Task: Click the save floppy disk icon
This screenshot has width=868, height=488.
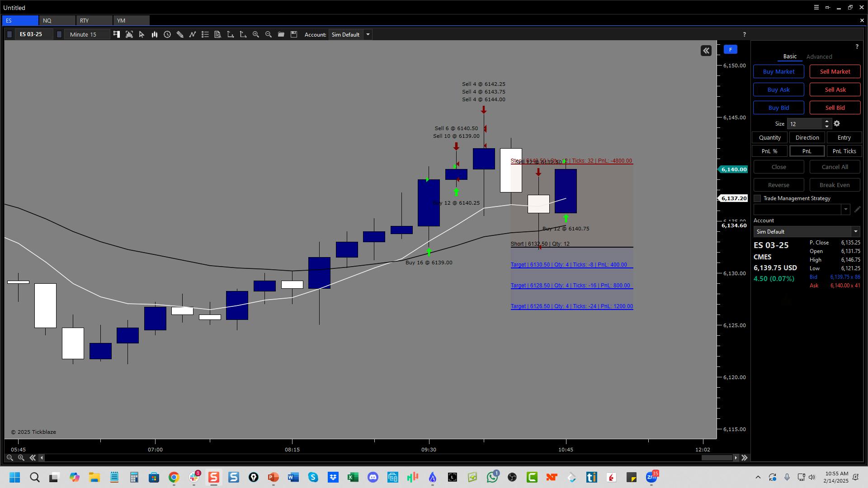Action: click(x=294, y=34)
